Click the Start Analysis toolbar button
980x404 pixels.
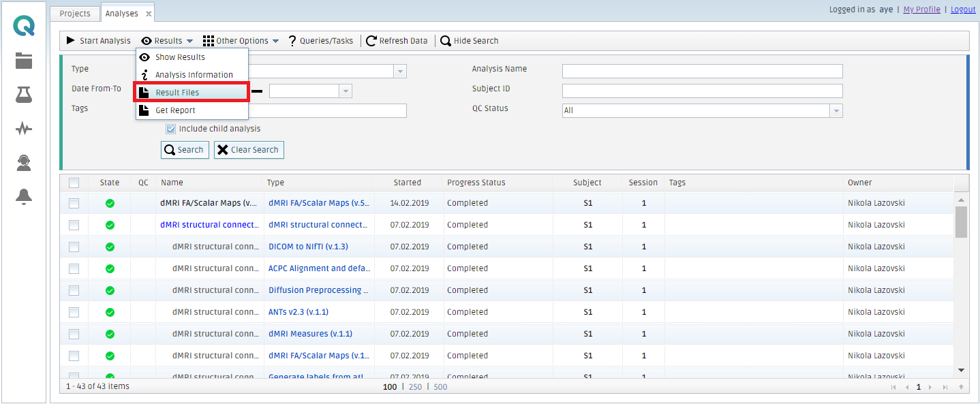[98, 41]
